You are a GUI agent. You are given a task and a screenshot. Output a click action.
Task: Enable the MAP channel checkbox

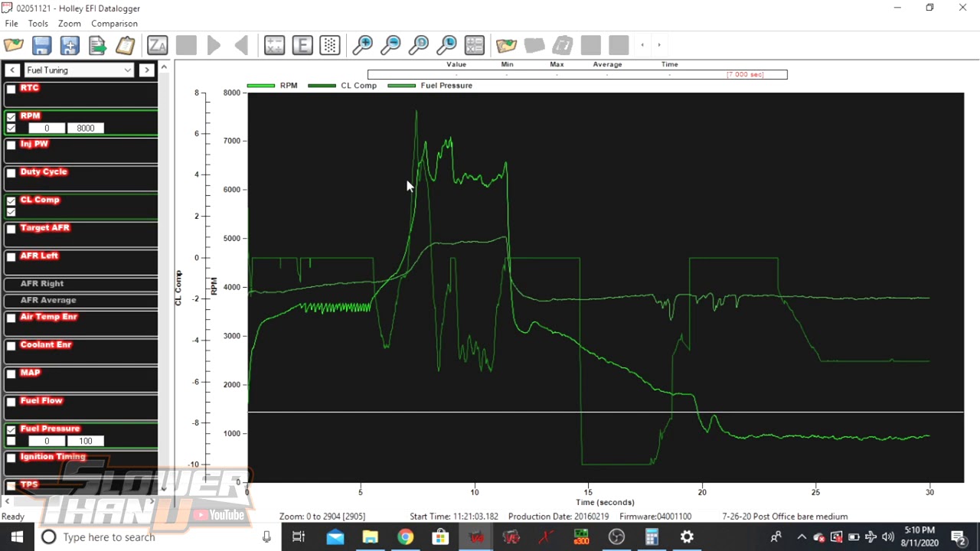click(11, 374)
